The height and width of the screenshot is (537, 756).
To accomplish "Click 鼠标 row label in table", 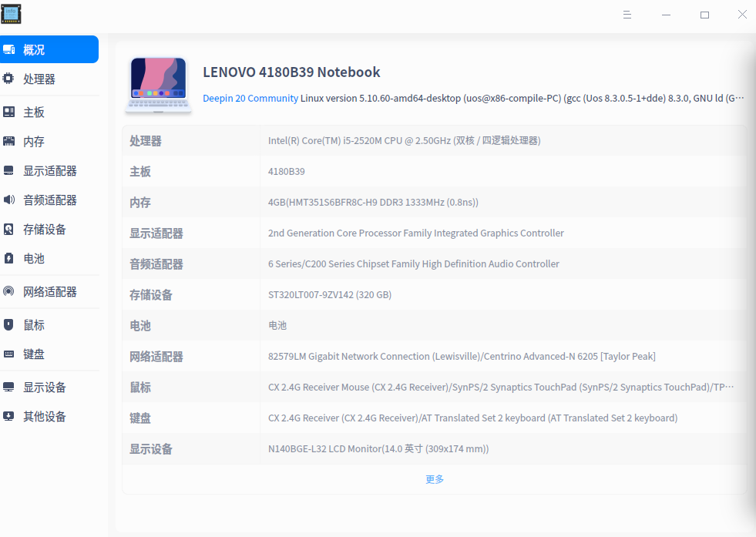I will click(x=140, y=388).
